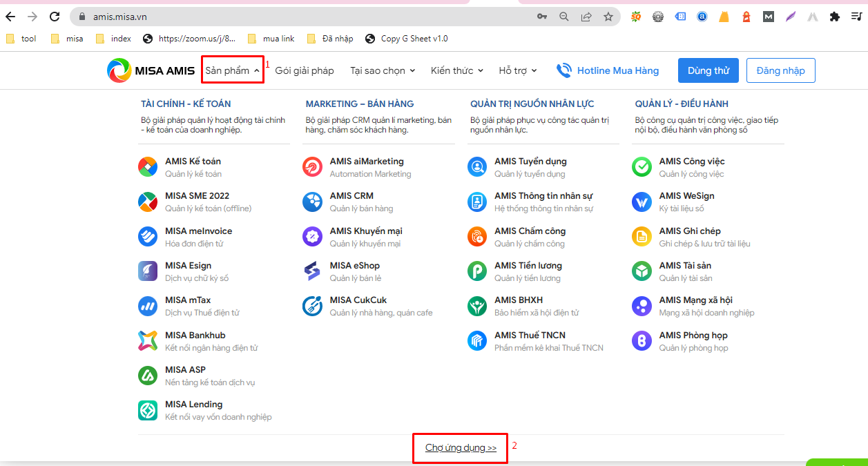Select AMIS Thông tin nhân sự icon
Image resolution: width=868 pixels, height=466 pixels.
(477, 202)
